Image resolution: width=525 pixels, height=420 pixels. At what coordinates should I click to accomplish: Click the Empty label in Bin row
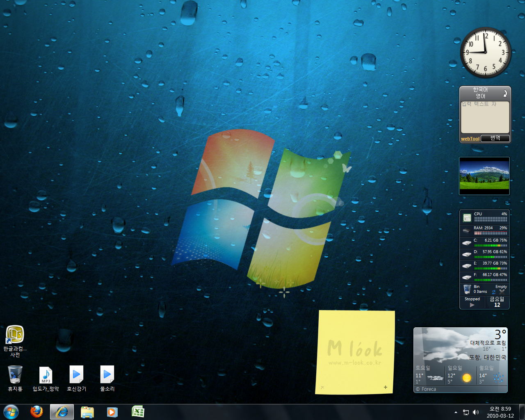click(501, 287)
